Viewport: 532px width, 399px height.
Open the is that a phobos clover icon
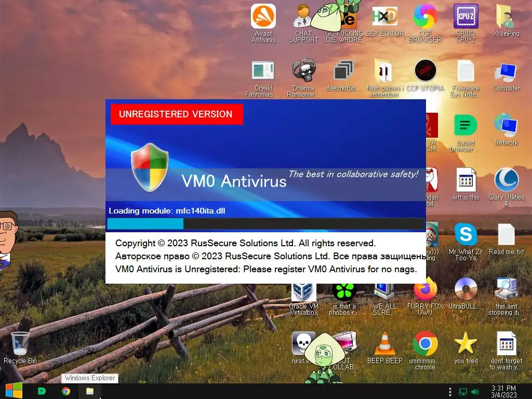[x=344, y=299]
